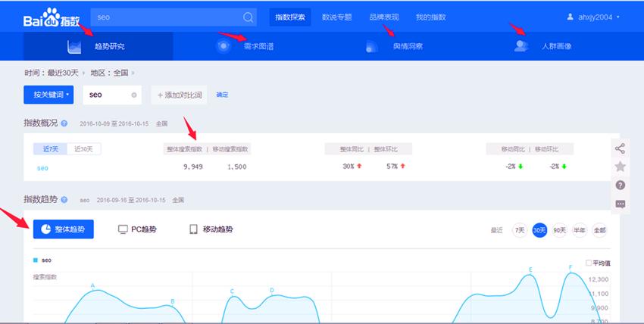Open the 品牌表现 menu
The image size is (644, 324).
click(x=384, y=17)
